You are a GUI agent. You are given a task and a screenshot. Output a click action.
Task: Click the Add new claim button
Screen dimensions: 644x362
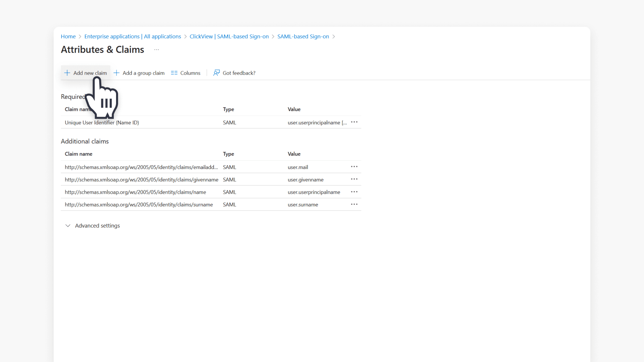pos(90,73)
